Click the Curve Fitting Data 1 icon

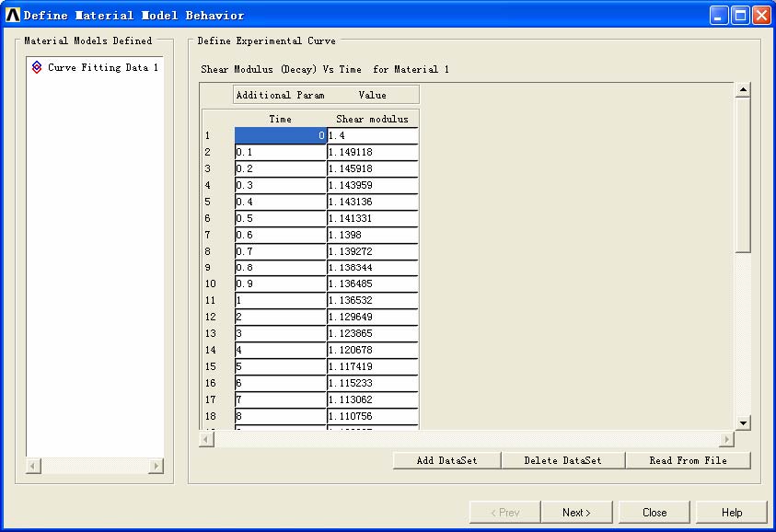point(37,67)
